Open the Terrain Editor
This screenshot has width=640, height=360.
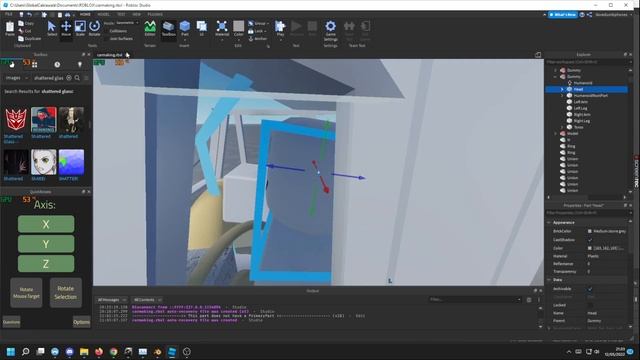click(150, 27)
